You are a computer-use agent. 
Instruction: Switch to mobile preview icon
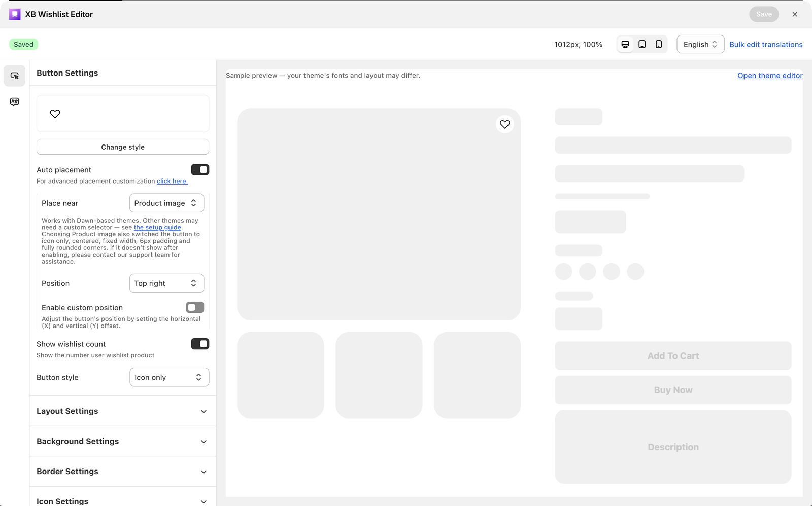coord(659,44)
